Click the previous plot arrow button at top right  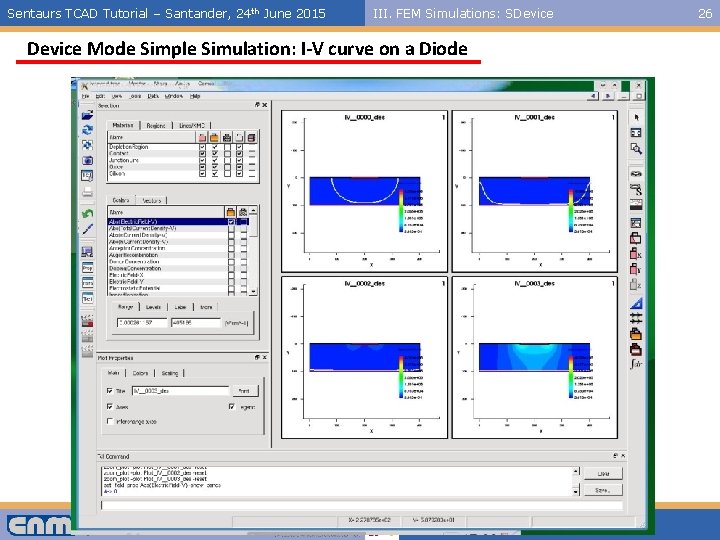[x=593, y=96]
